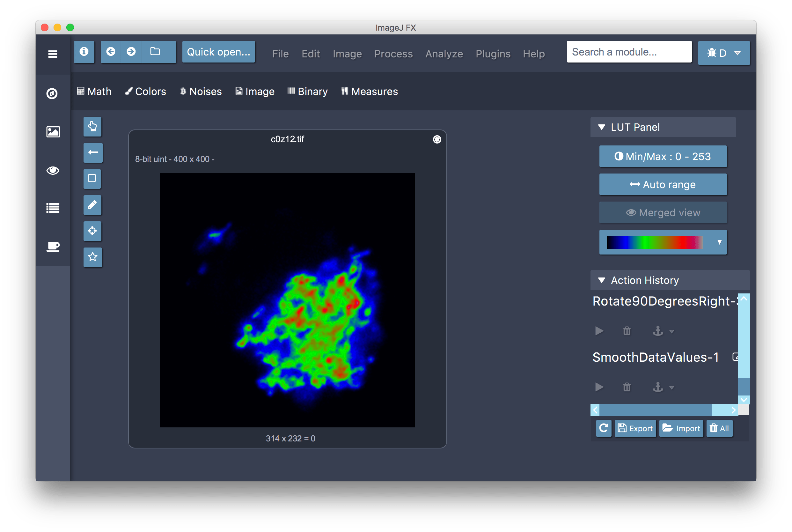Toggle the Merged view option
The height and width of the screenshot is (532, 792).
663,212
